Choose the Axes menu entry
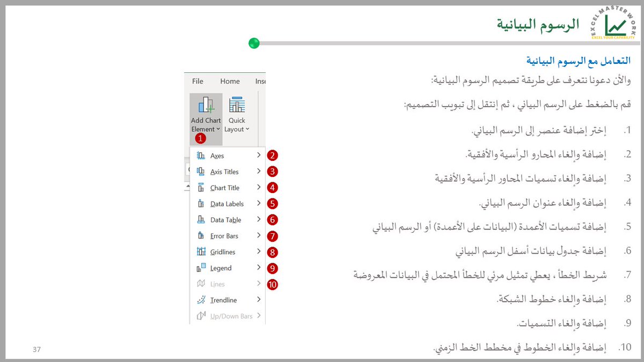 click(228, 156)
